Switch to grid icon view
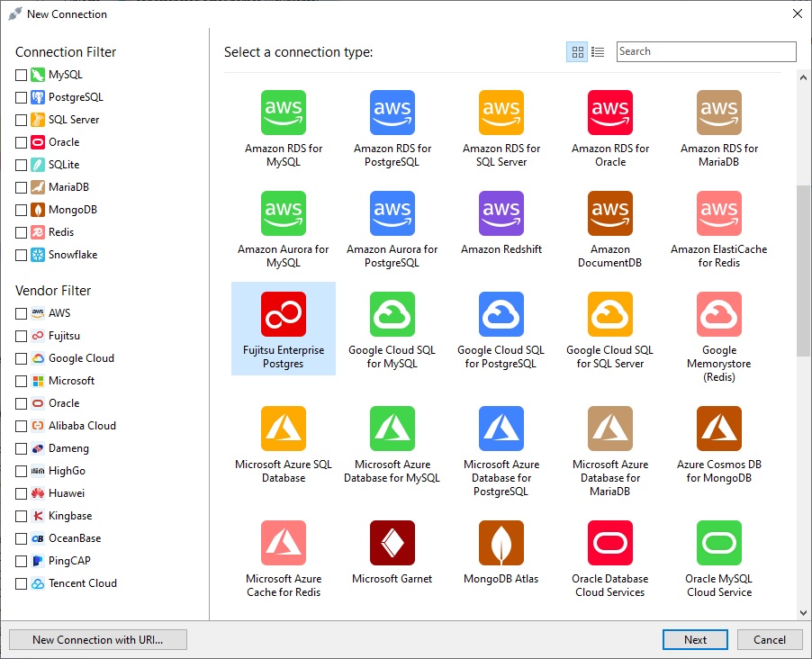Image resolution: width=812 pixels, height=659 pixels. coord(577,52)
